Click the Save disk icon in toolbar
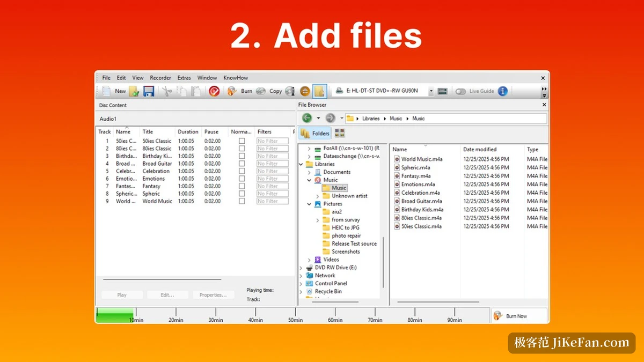Viewport: 644px width, 362px height. (149, 91)
